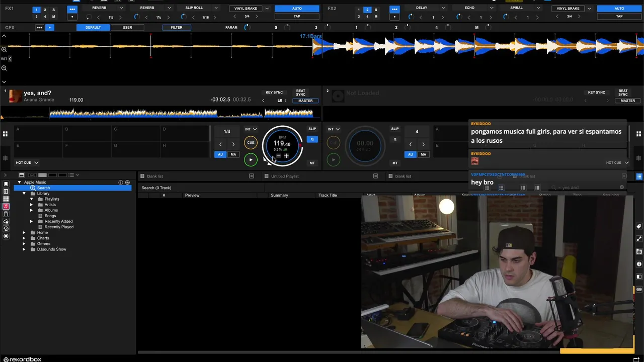644x362 pixels.
Task: Open the Related Tracks grid icon in sidebar
Action: (x=6, y=199)
